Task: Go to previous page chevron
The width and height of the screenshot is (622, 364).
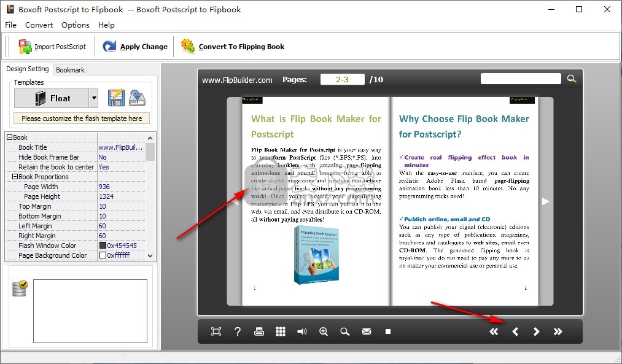Action: 515,331
